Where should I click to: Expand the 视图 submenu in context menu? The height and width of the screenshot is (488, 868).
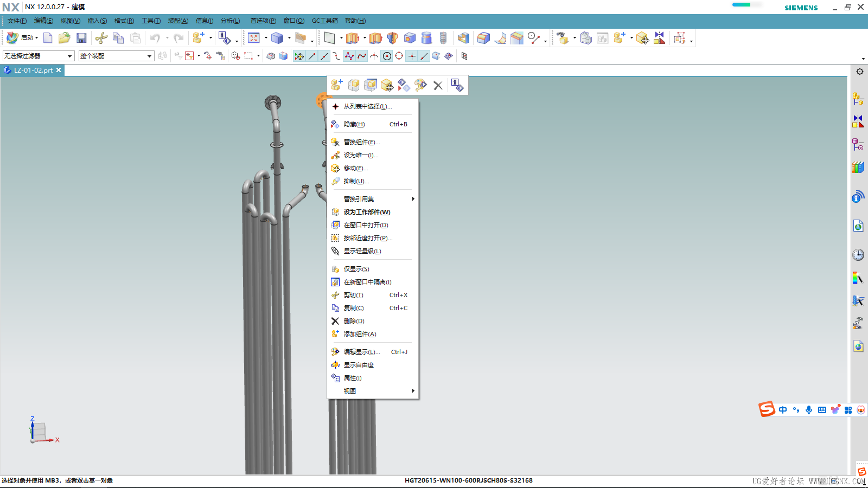373,391
